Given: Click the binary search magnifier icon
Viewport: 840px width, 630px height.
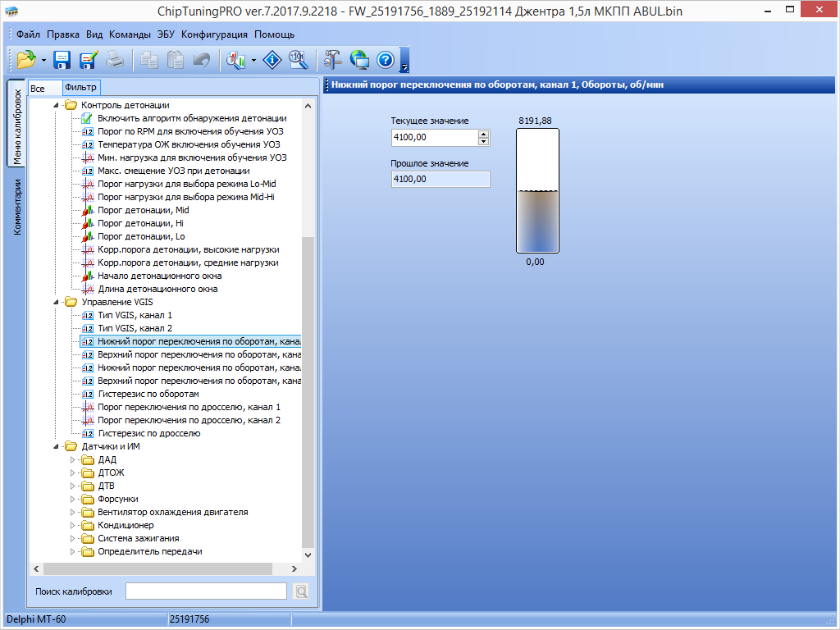Looking at the screenshot, I should point(298,59).
